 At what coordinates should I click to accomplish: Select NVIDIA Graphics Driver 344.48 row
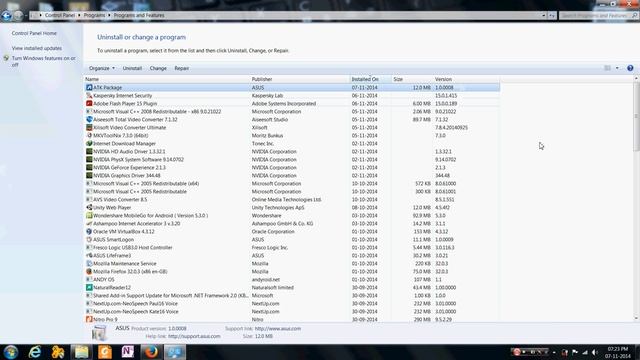click(x=292, y=176)
